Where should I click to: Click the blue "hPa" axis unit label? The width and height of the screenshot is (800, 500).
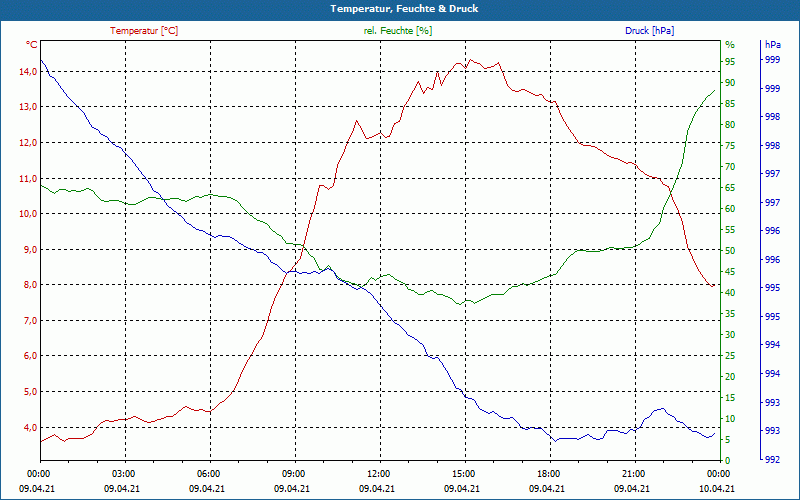click(x=773, y=45)
